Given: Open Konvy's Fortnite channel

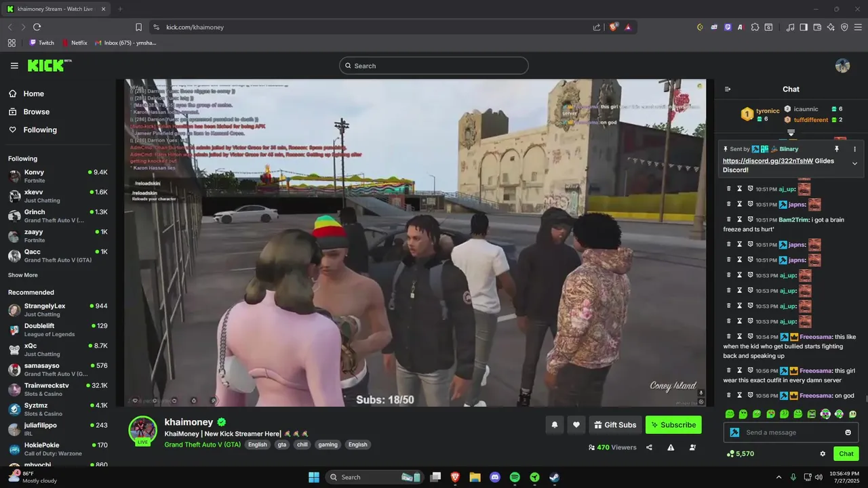Looking at the screenshot, I should point(58,176).
